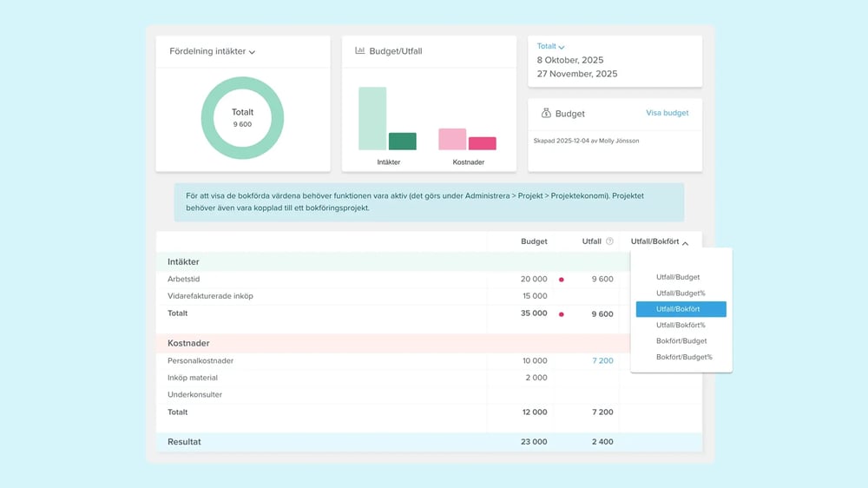Click the red dot in Intäkter Totalt row
This screenshot has height=488, width=868.
[x=562, y=314]
